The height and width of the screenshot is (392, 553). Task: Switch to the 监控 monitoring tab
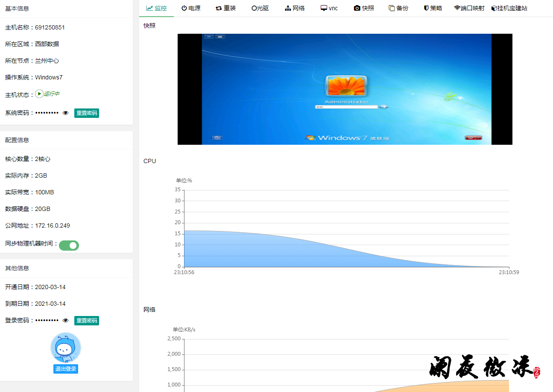(156, 8)
